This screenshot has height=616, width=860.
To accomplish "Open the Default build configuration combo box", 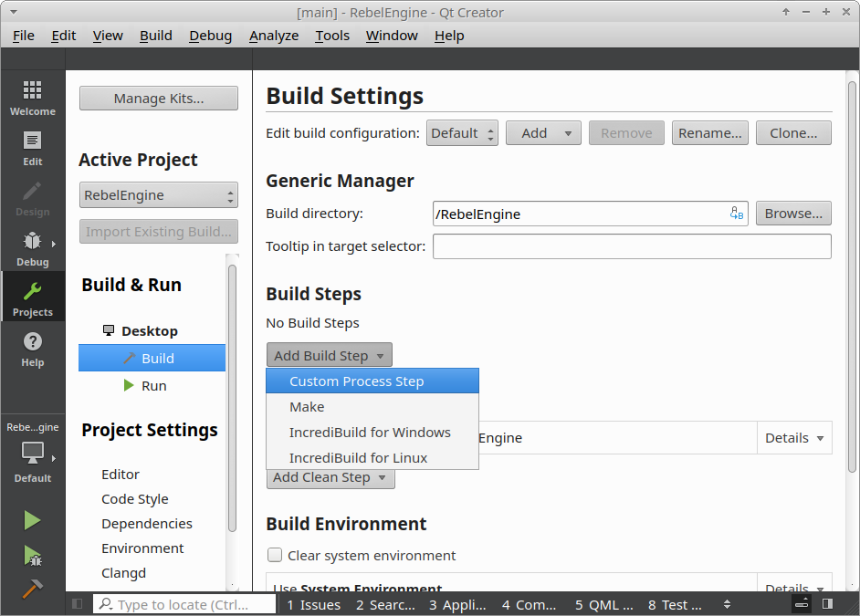I will (462, 133).
